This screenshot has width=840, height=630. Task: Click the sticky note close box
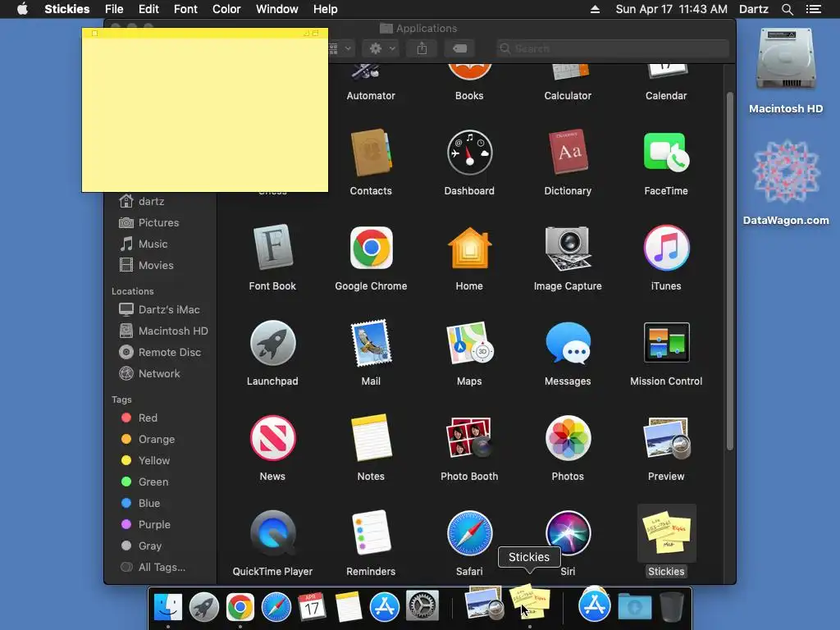95,33
